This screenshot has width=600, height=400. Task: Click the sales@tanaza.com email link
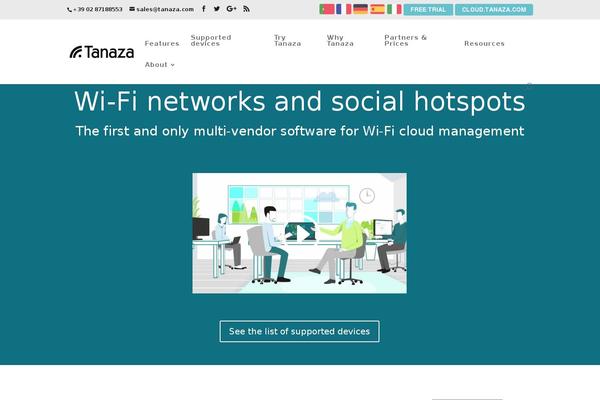[161, 9]
